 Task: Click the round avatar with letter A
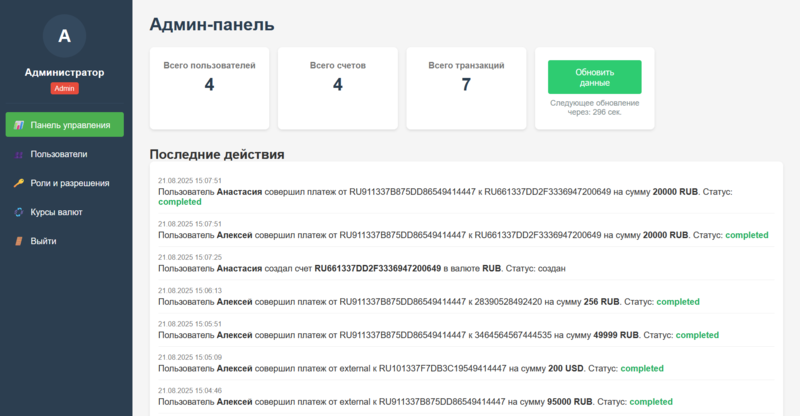point(64,36)
